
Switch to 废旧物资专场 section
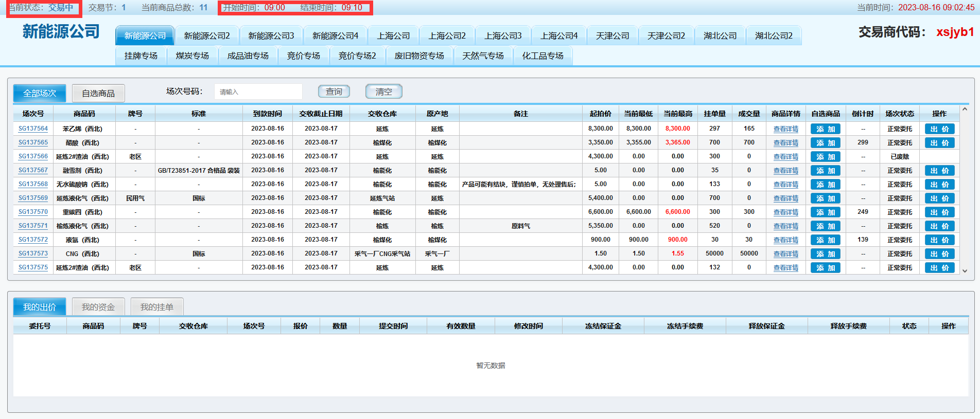[x=419, y=56]
